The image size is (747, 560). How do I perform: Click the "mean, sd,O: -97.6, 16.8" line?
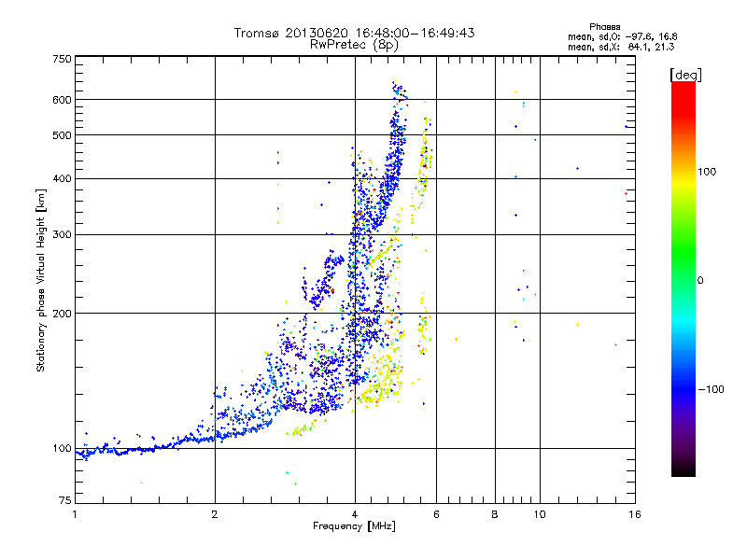point(622,36)
